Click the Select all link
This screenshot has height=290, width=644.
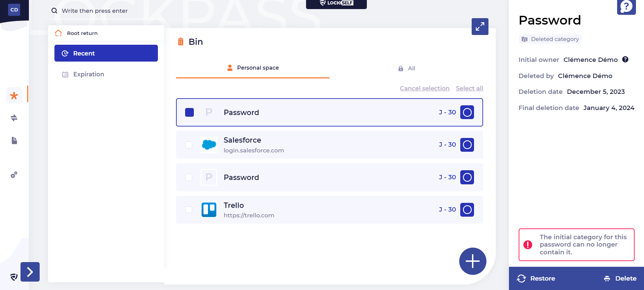[469, 88]
